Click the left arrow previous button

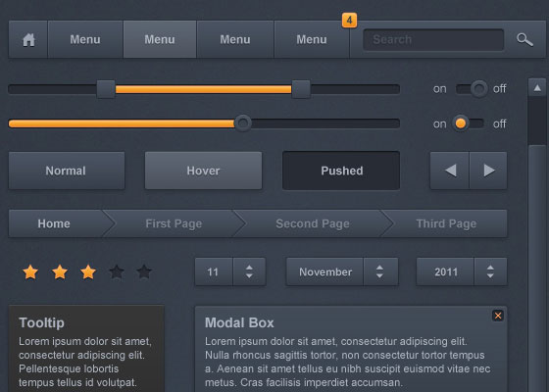[x=450, y=171]
